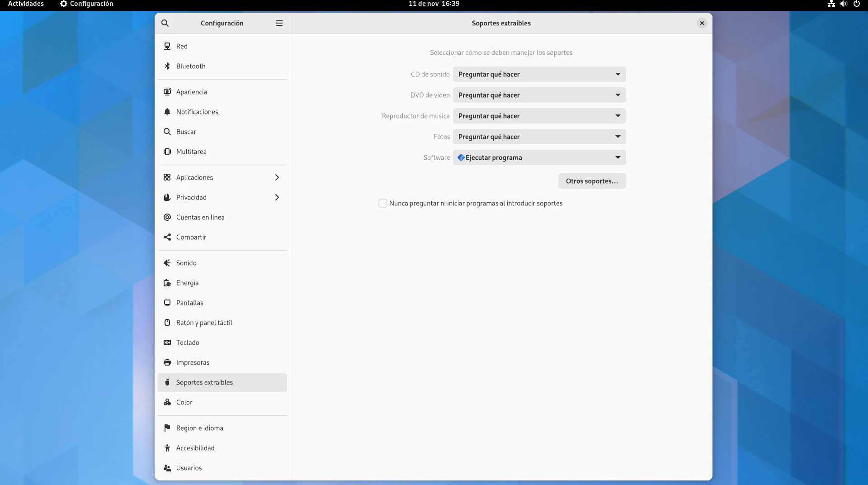Viewport: 868px width, 485px height.
Task: Switch to the Región e idioma panel
Action: coord(199,428)
